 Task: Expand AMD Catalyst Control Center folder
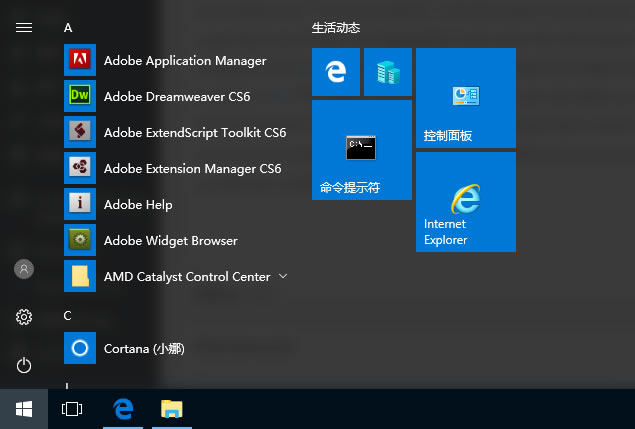pos(283,276)
